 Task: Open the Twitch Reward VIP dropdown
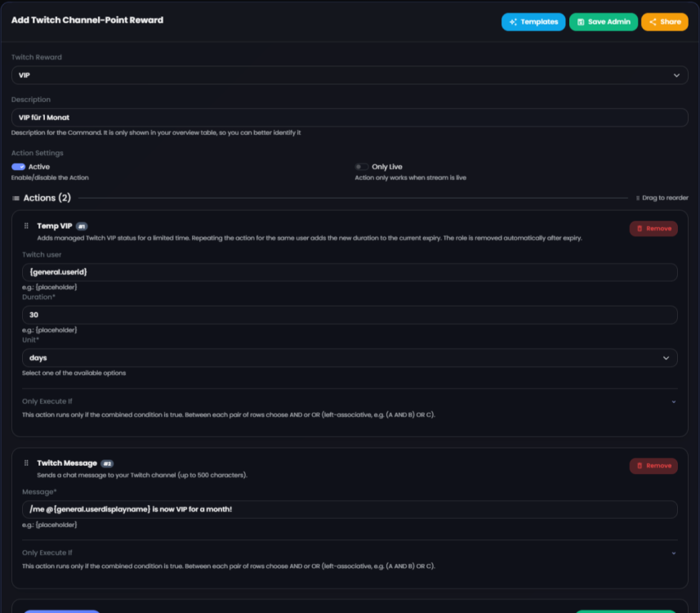[350, 75]
